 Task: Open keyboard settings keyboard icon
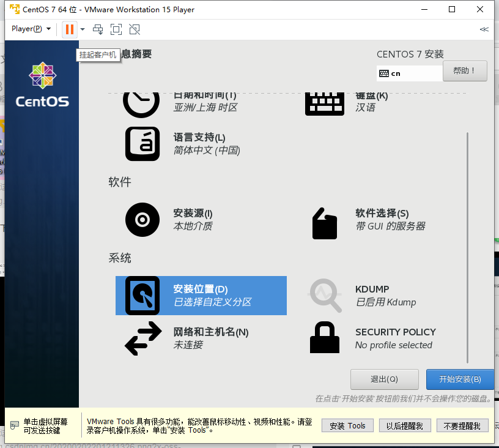point(325,104)
